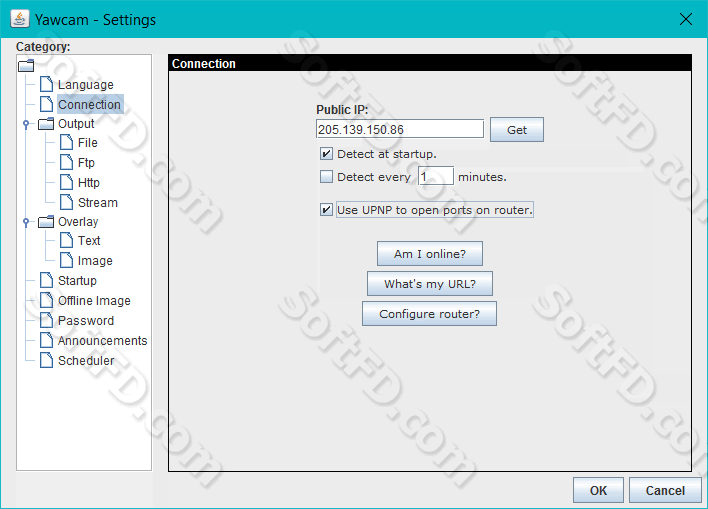Enable Detect every minutes checkbox

[x=326, y=177]
